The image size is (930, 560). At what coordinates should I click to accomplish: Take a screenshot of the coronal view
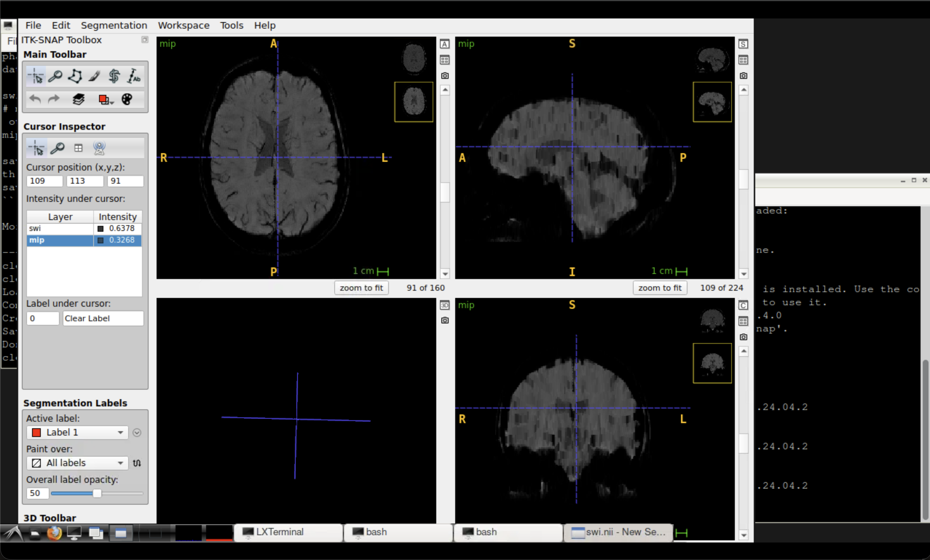coord(744,337)
